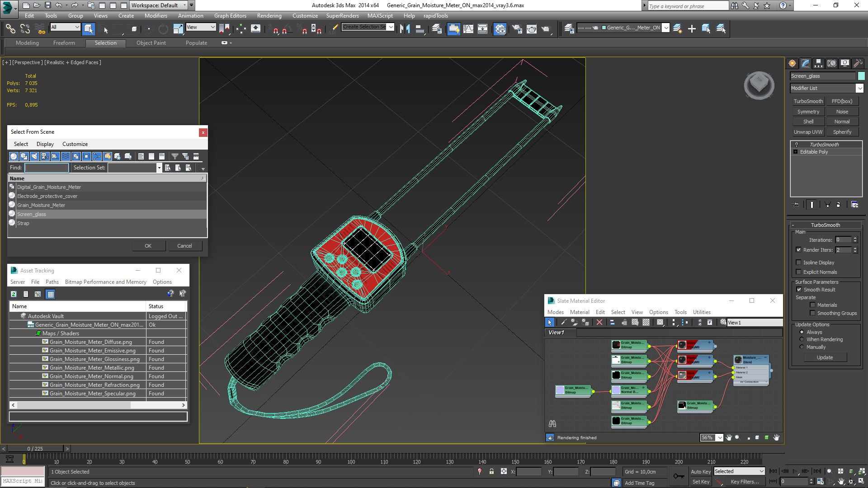Image resolution: width=868 pixels, height=488 pixels.
Task: Switch to Hierarchy command panel tab
Action: pos(818,63)
